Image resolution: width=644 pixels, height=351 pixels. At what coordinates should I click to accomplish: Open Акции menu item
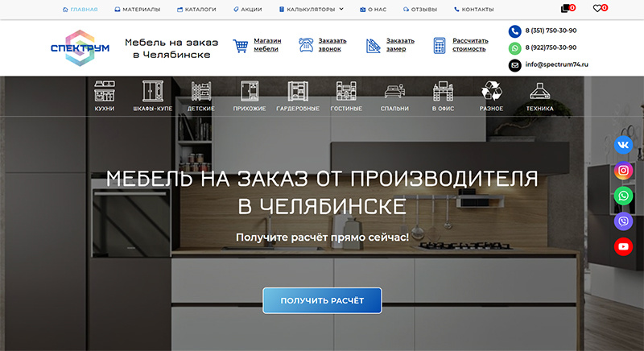pyautogui.click(x=248, y=9)
